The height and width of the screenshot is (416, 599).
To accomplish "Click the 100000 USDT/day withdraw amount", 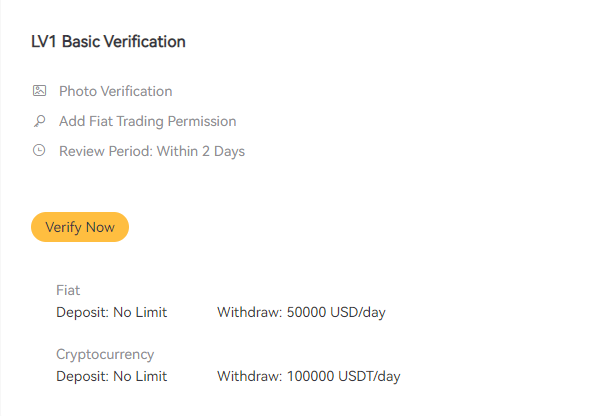I will (x=344, y=377).
